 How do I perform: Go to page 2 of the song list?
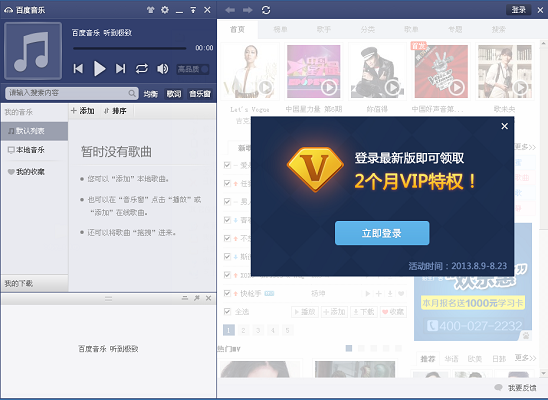tap(243, 330)
